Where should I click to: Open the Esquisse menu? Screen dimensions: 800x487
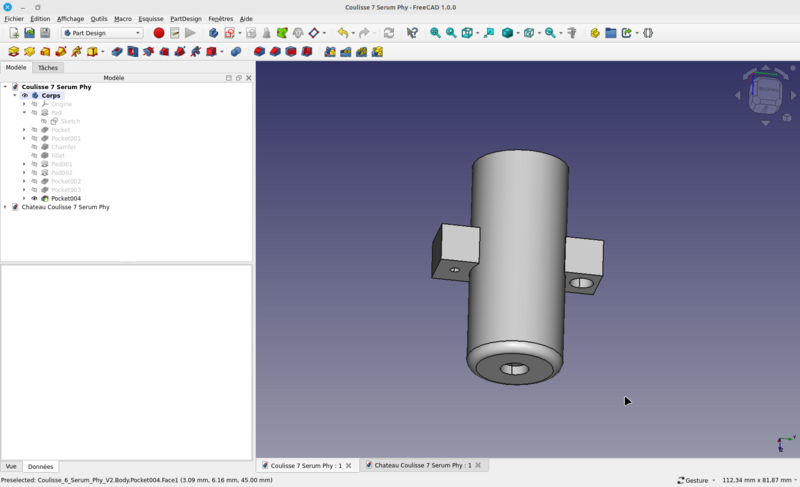[150, 19]
